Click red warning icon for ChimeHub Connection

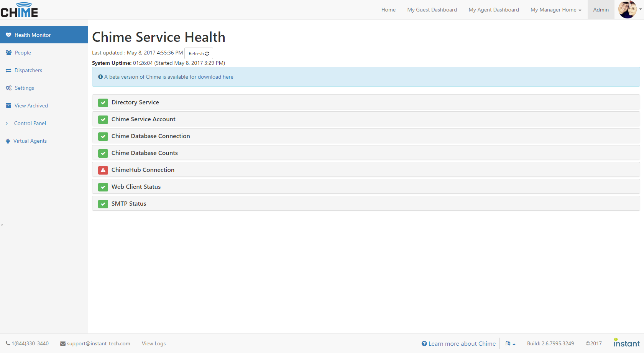point(103,170)
